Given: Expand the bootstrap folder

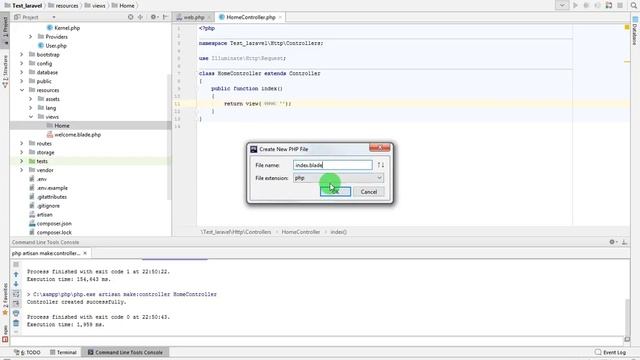Looking at the screenshot, I should click(x=22, y=54).
